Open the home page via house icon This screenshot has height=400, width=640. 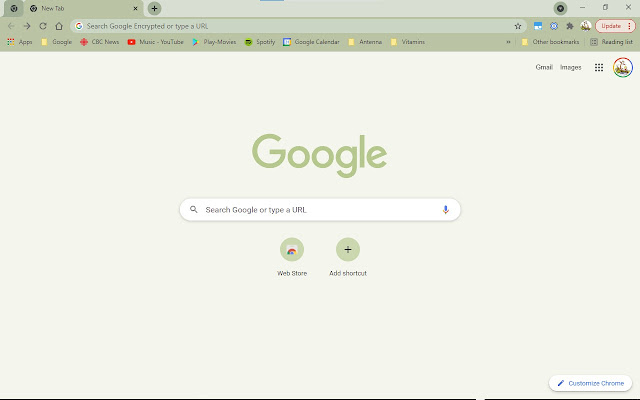pos(59,26)
